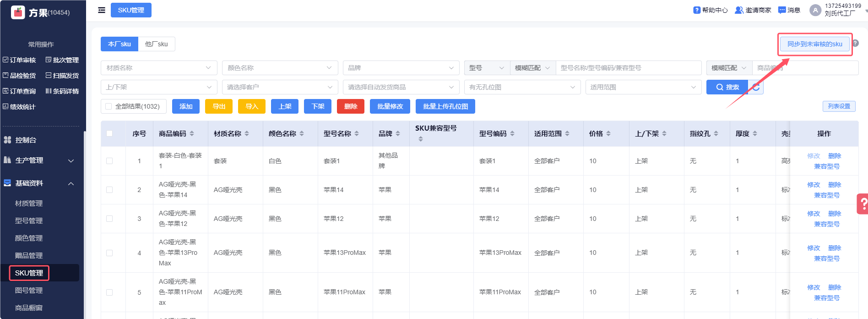Click the sidebar collapse hamburger icon
Viewport: 868px width, 319px height.
pos(102,10)
